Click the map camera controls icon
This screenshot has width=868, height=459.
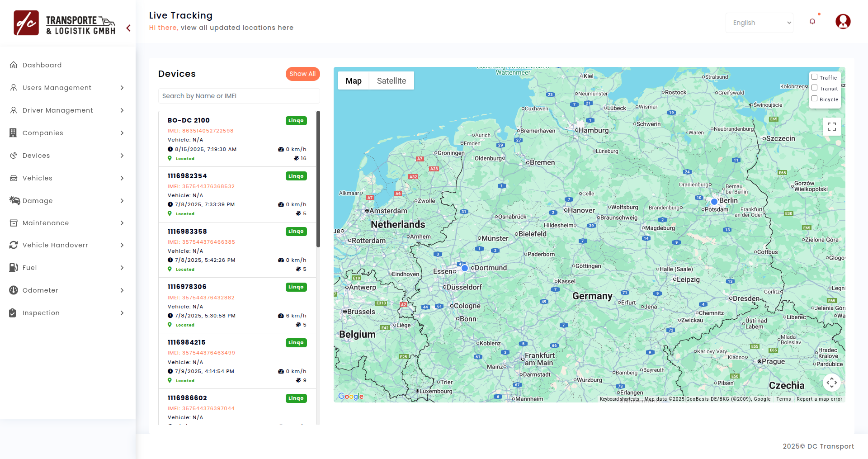pos(831,383)
